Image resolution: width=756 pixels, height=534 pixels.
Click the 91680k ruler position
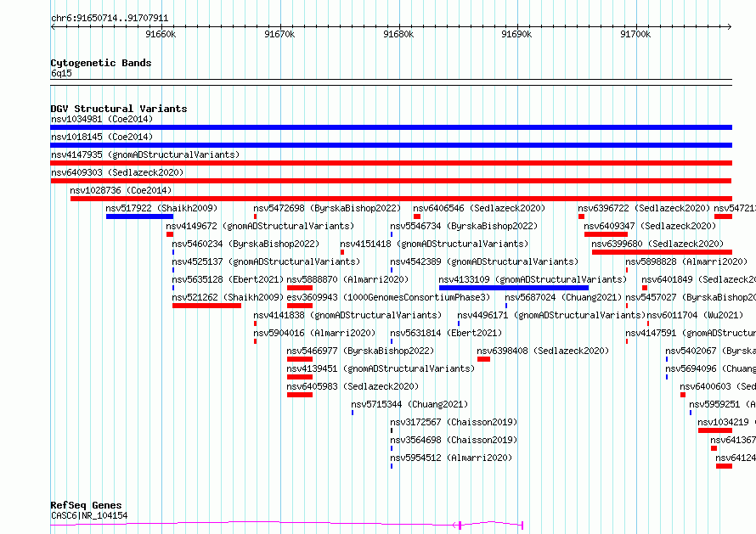pyautogui.click(x=398, y=34)
